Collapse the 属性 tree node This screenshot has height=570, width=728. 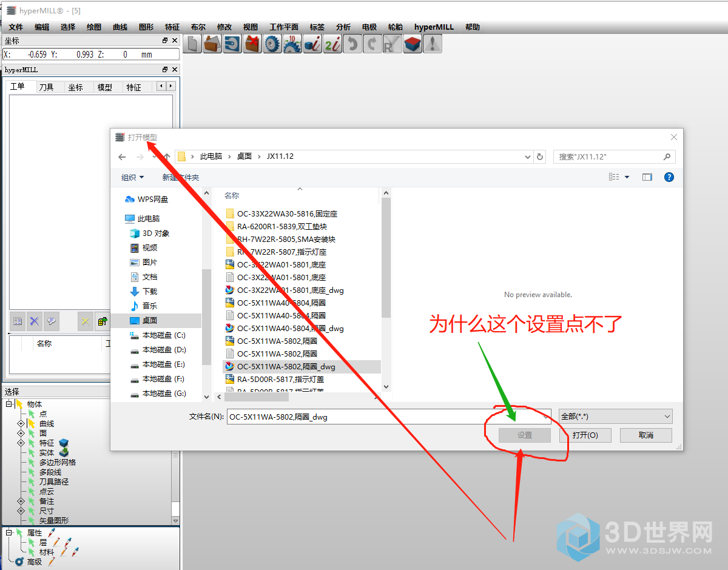[x=8, y=532]
